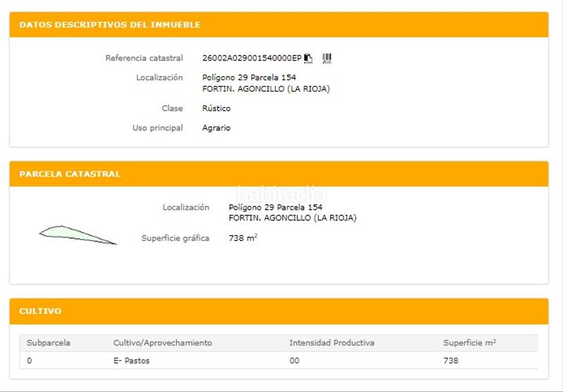This screenshot has height=392, width=563.
Task: Click the 'Subparcela' column header
Action: coord(49,343)
